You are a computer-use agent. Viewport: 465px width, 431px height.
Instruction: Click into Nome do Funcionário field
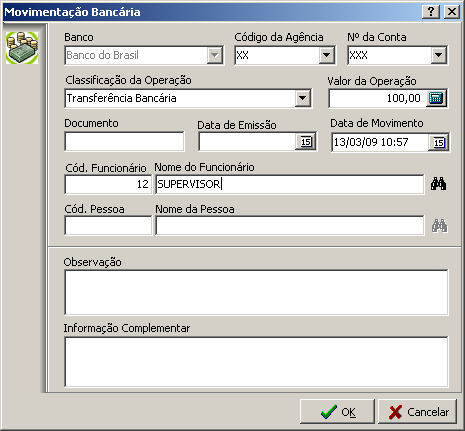(290, 184)
